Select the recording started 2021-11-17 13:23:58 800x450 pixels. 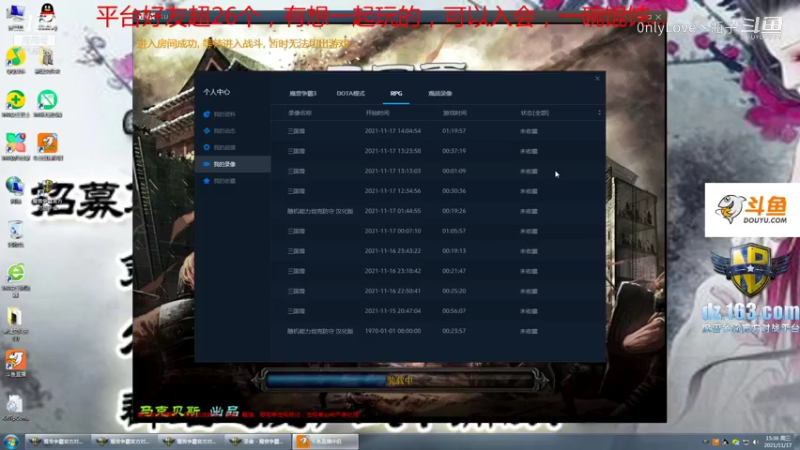point(438,151)
